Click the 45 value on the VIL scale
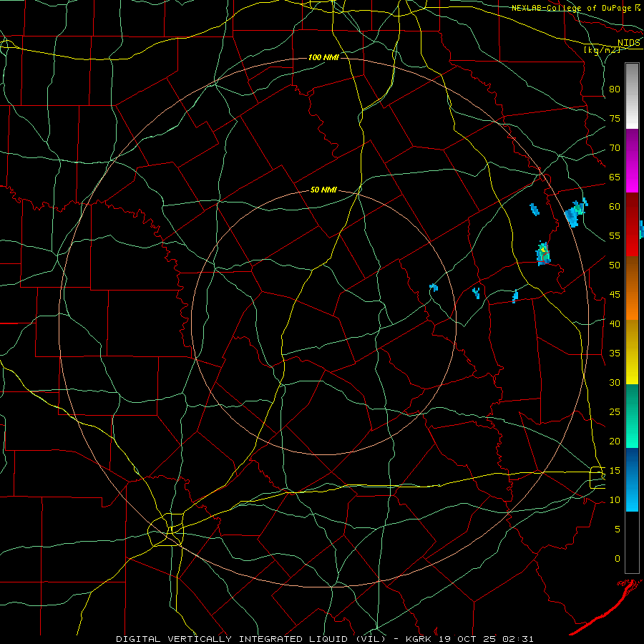Image resolution: width=644 pixels, height=644 pixels. coord(615,295)
